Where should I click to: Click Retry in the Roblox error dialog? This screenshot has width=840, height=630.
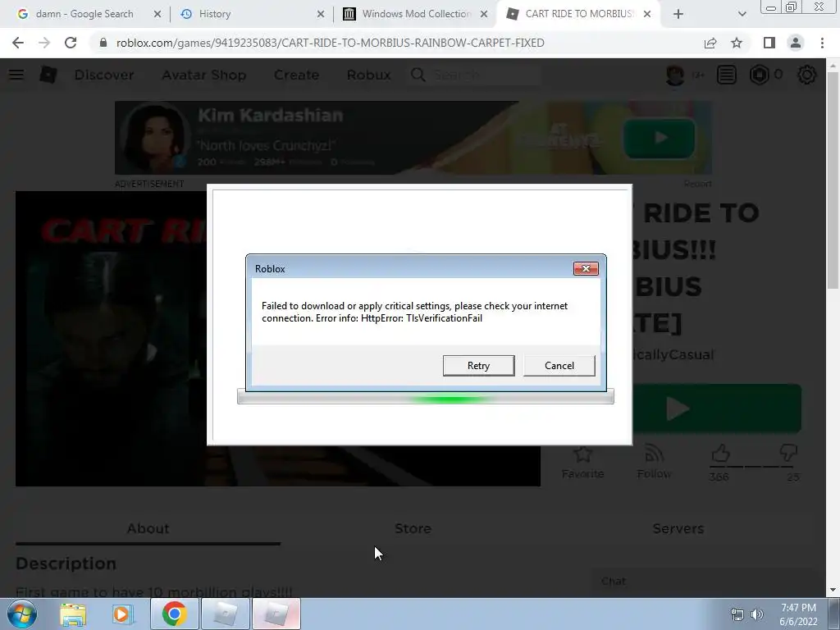pyautogui.click(x=478, y=365)
